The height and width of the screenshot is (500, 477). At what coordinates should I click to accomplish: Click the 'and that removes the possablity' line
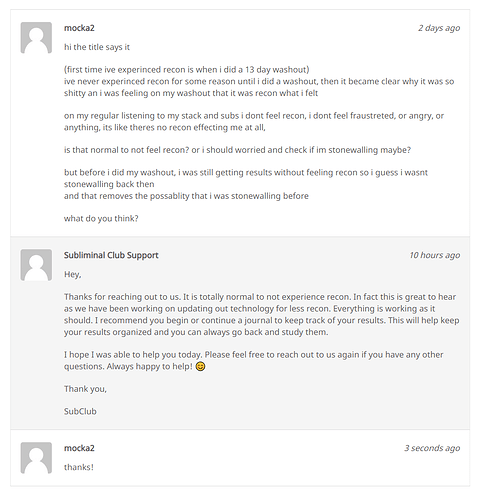186,196
